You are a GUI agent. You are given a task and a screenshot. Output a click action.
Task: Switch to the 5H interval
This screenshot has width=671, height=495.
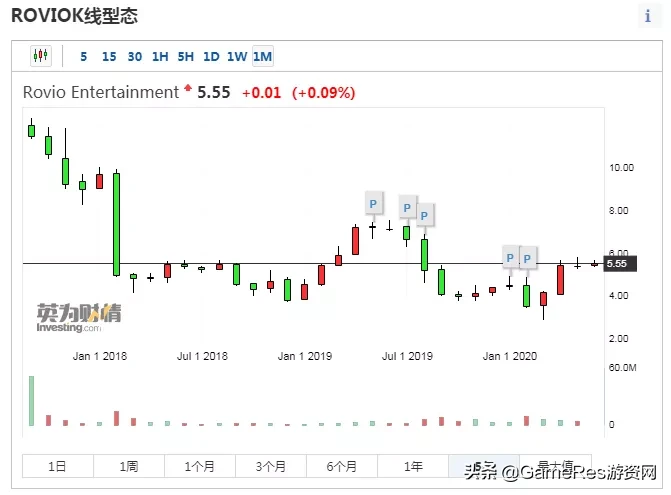[186, 56]
